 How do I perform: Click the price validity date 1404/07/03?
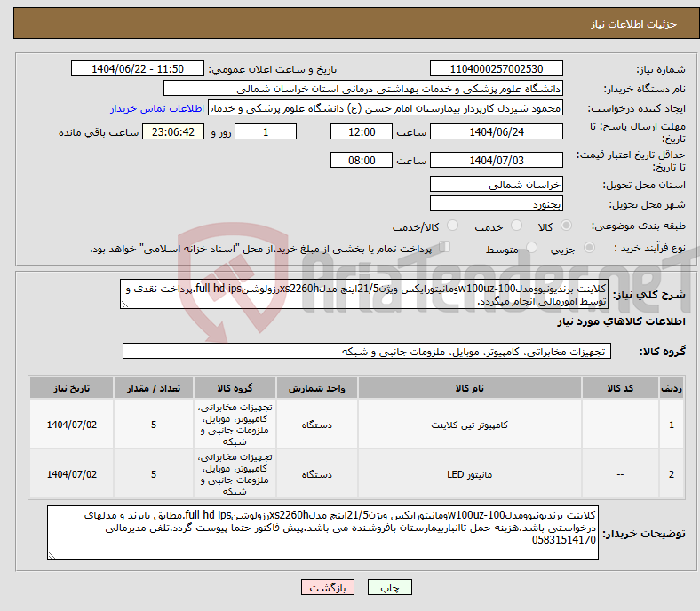pyautogui.click(x=496, y=160)
